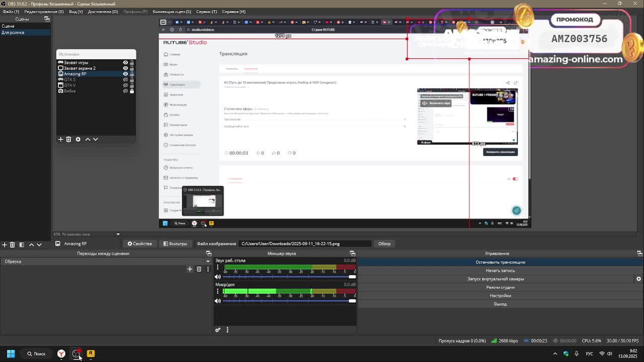The height and width of the screenshot is (362, 644).
Task: Click Режим студии button
Action: 500,288
